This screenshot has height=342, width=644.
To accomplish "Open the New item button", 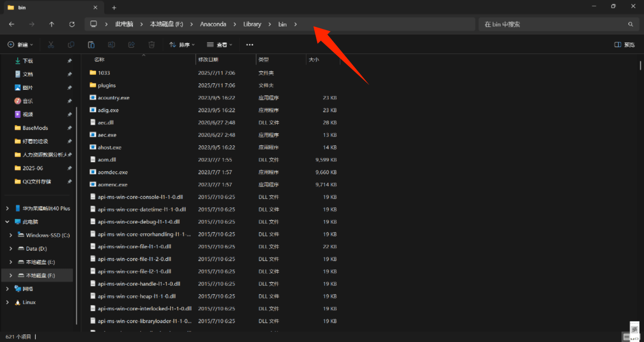I will click(x=20, y=45).
